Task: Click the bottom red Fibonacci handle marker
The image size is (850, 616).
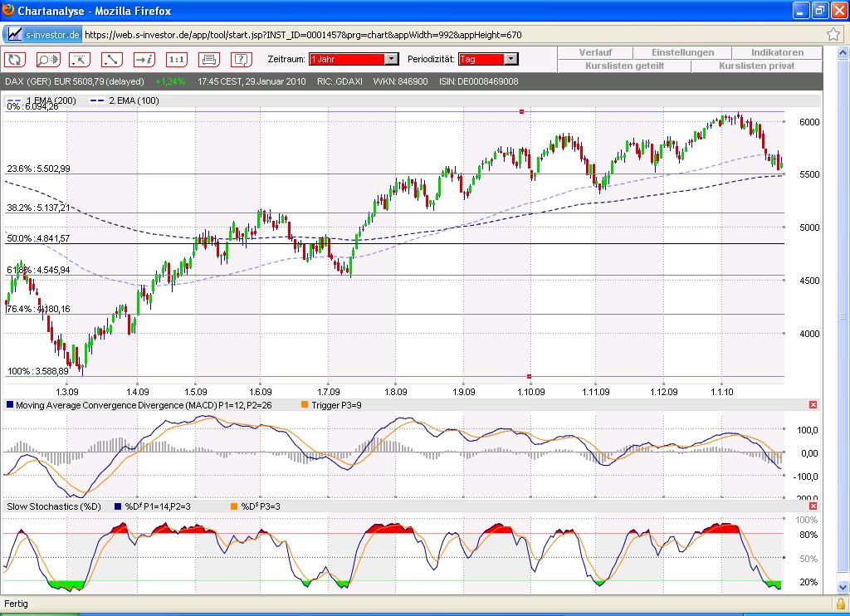Action: [x=529, y=376]
